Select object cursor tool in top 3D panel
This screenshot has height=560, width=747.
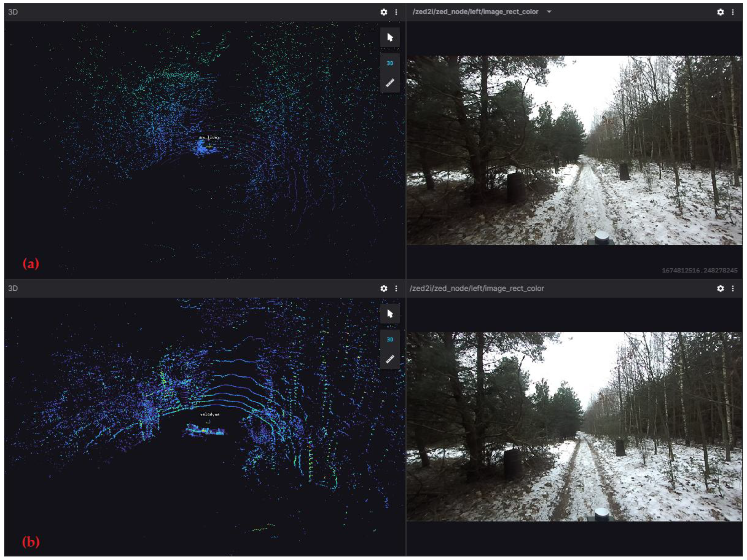point(390,37)
